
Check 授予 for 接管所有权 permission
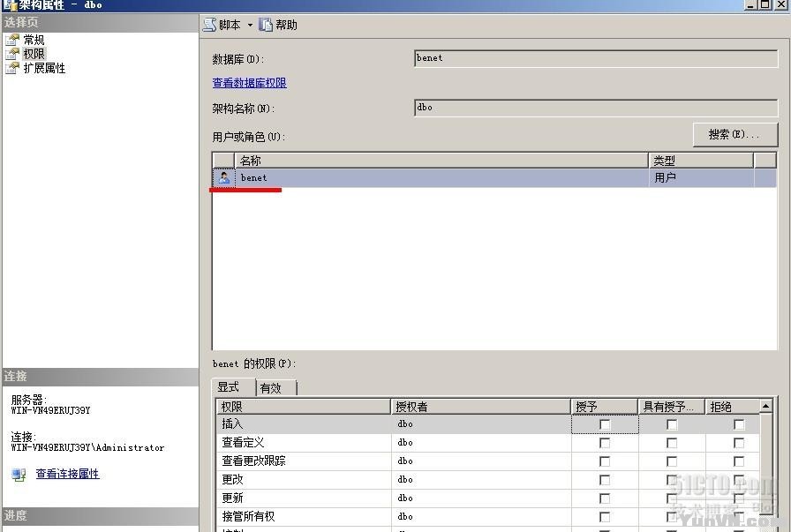pos(605,517)
